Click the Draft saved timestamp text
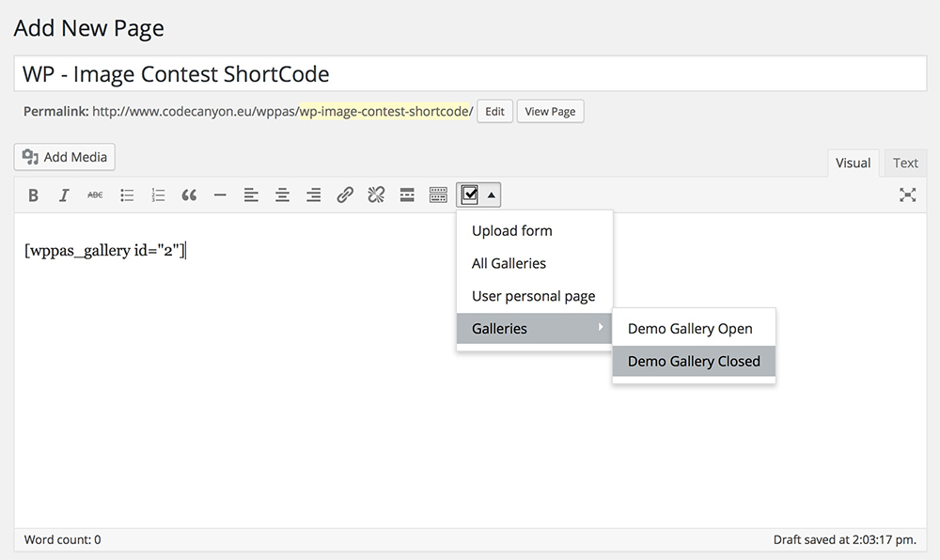 845,539
